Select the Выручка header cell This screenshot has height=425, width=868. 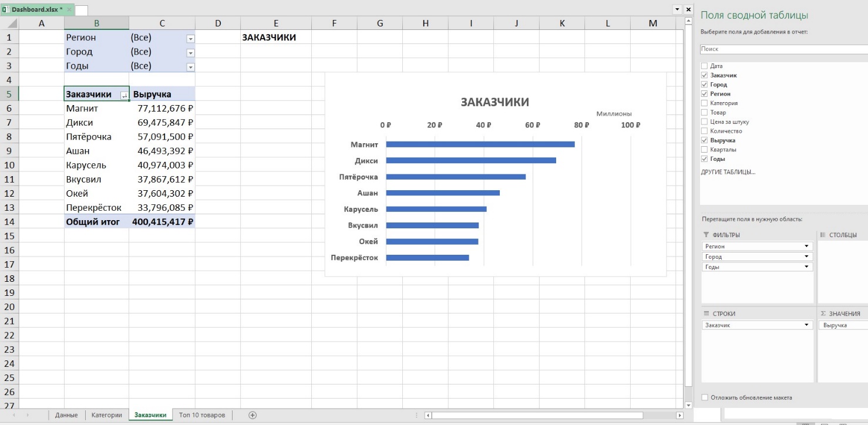pyautogui.click(x=162, y=94)
